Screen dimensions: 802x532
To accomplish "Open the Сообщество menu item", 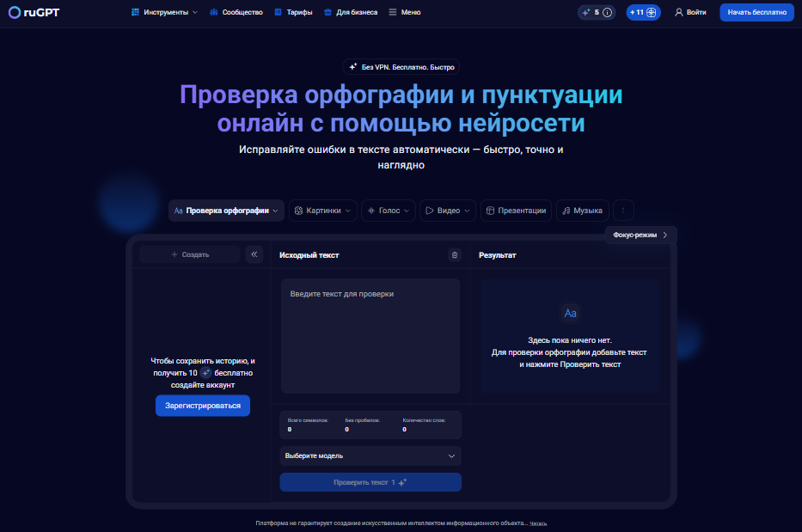I will pyautogui.click(x=236, y=12).
